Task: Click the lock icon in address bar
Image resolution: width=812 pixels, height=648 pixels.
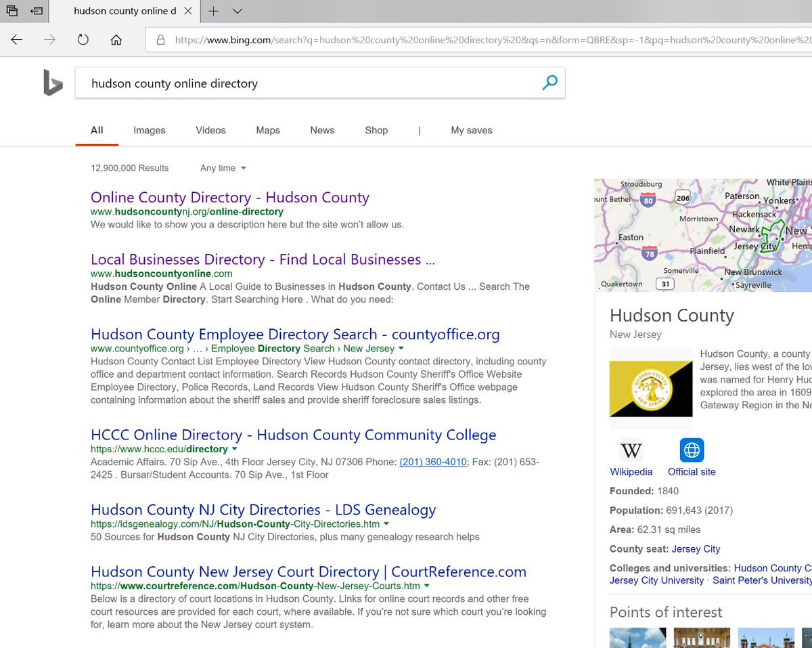Action: point(161,40)
